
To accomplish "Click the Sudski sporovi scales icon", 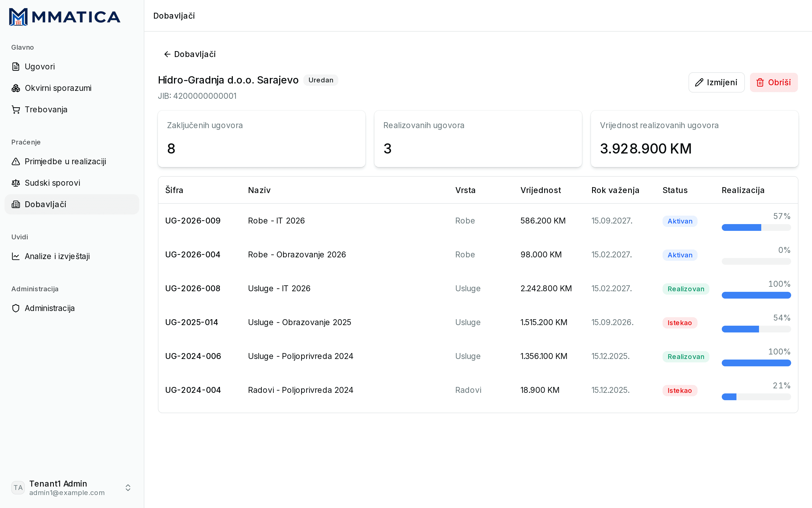I will coord(16,183).
